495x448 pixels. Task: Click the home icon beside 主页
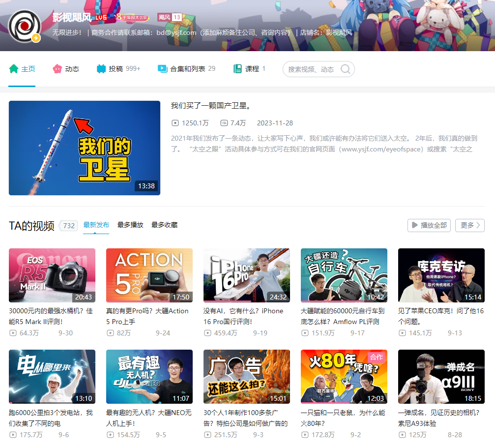[x=14, y=69]
